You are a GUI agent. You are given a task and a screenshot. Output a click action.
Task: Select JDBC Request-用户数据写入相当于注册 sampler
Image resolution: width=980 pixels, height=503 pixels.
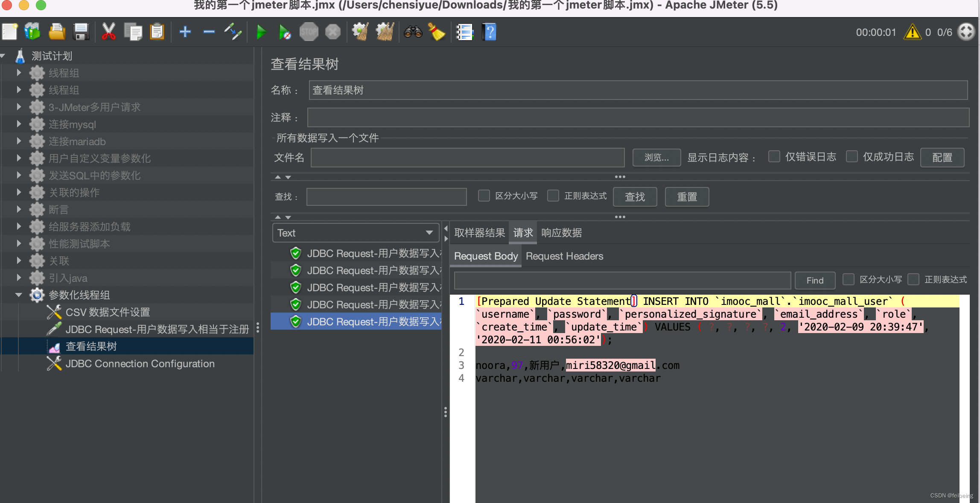pyautogui.click(x=147, y=329)
